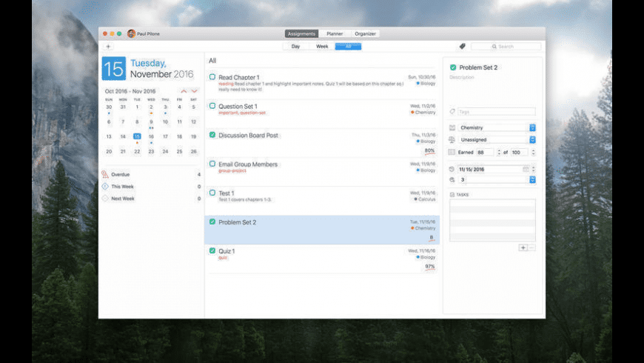Uncheck Problem Set 2 in list

[x=212, y=222]
